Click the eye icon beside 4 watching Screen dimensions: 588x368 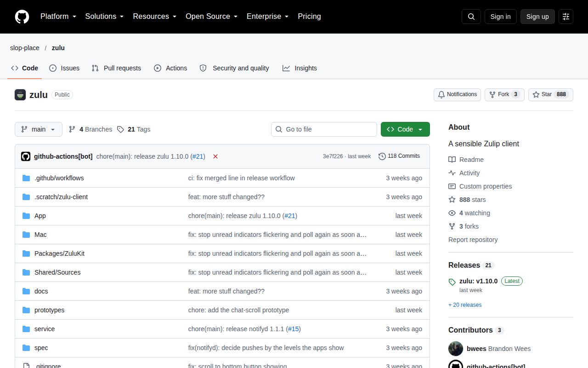click(x=452, y=213)
